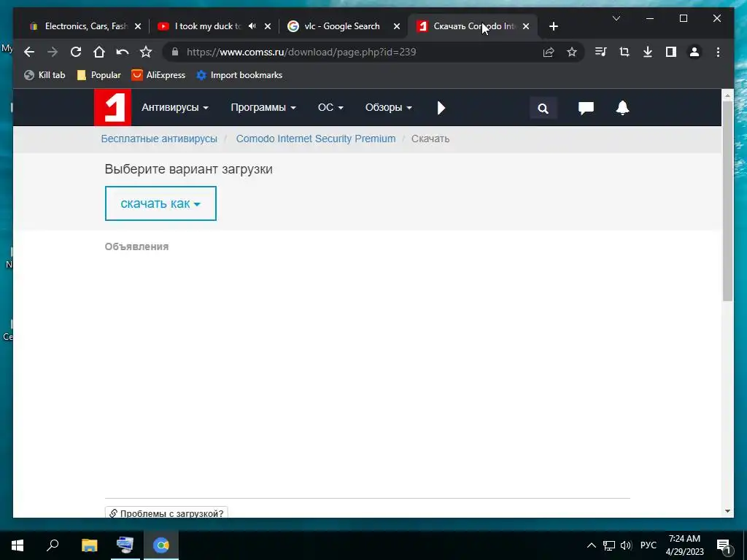The image size is (747, 560).
Task: Click the scrollbar down arrow
Action: pyautogui.click(x=727, y=511)
